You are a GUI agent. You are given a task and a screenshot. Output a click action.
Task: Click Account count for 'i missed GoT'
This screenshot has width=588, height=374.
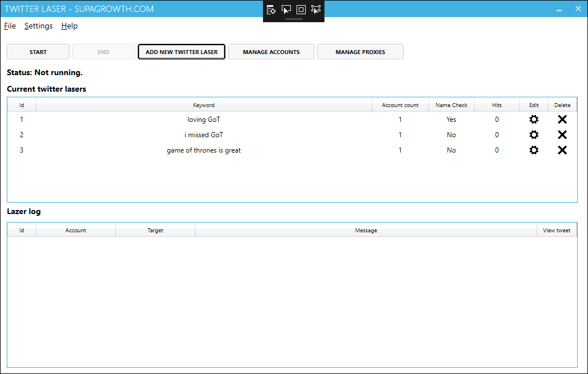pyautogui.click(x=400, y=135)
